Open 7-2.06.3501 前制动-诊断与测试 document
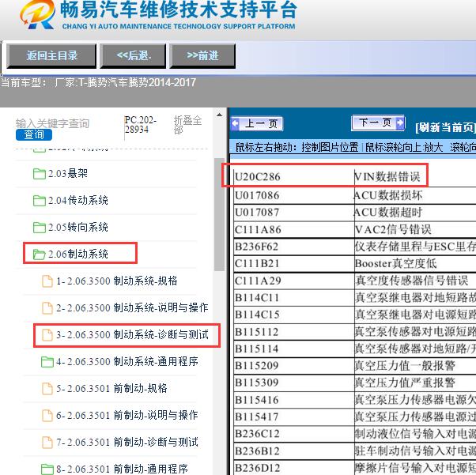Screen dimensions: 476x475 pos(127,442)
